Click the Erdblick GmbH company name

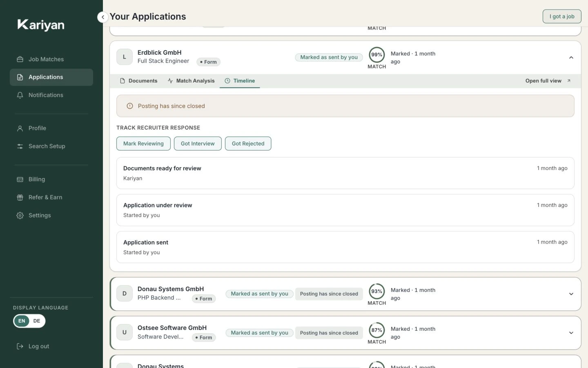159,53
